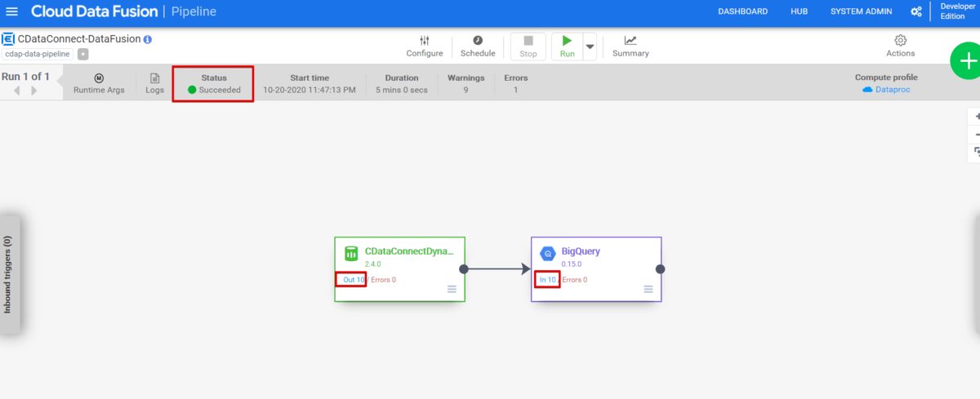Image resolution: width=980 pixels, height=399 pixels.
Task: Click the pipeline info icon next to CDataConnect-DataFusion
Action: point(148,39)
